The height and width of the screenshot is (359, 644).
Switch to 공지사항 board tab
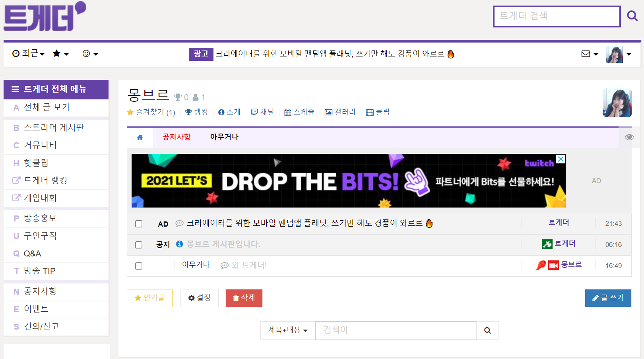177,137
